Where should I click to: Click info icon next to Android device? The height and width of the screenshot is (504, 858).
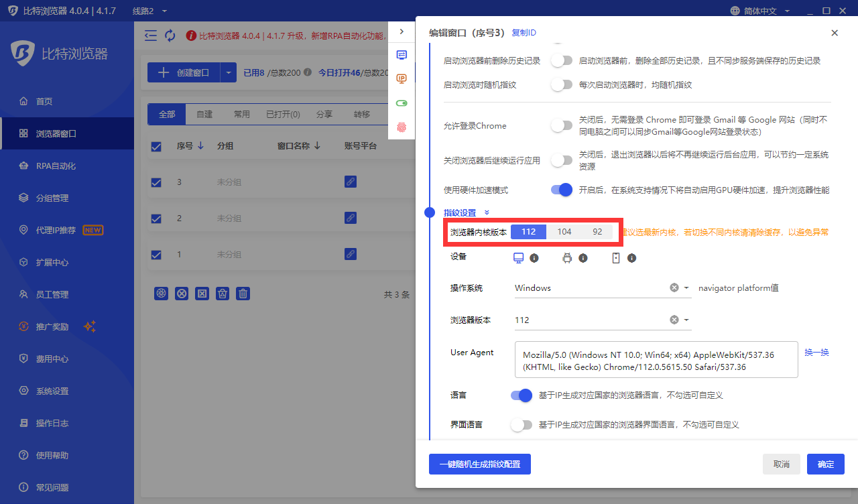click(583, 258)
